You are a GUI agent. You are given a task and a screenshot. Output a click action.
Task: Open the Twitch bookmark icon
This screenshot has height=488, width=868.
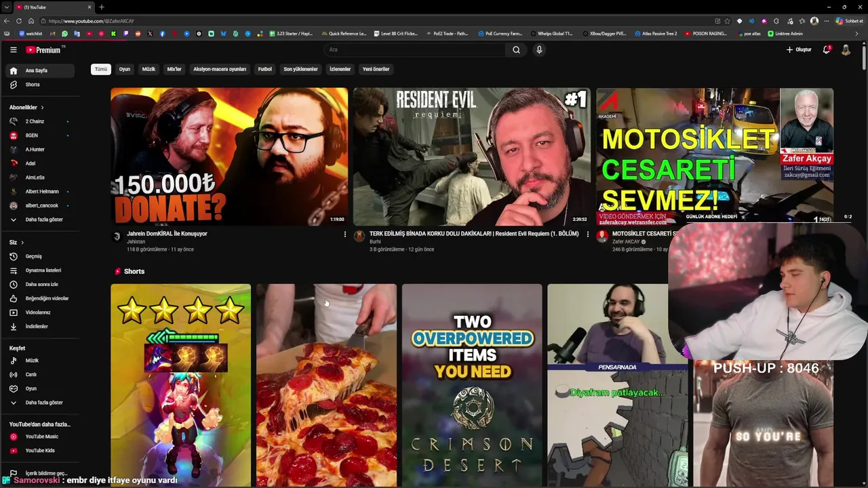tap(125, 33)
